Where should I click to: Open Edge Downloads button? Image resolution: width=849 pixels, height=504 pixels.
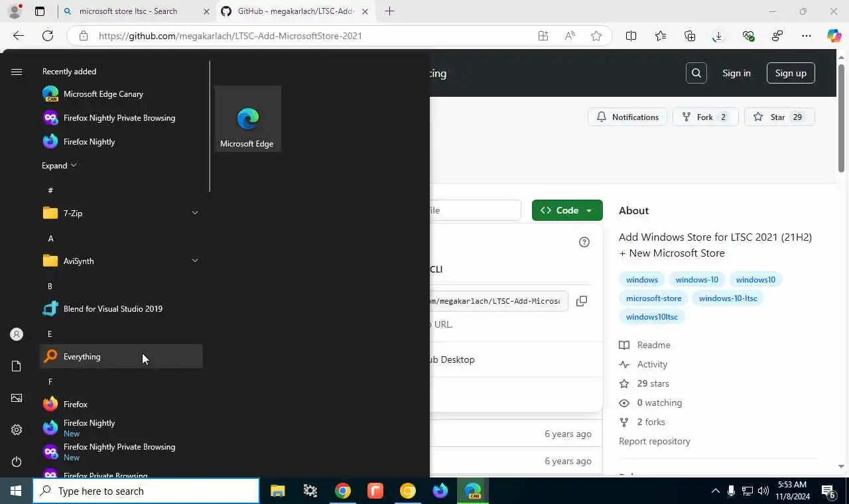718,36
